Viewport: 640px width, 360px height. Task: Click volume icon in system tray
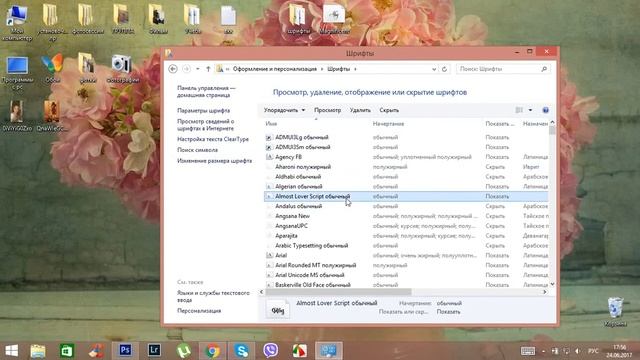578,351
